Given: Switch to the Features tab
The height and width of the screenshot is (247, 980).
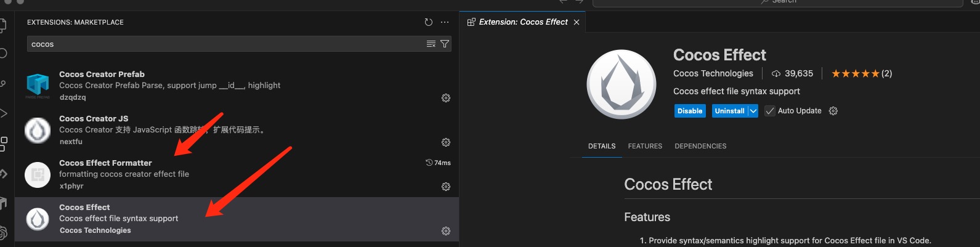Looking at the screenshot, I should click(645, 146).
